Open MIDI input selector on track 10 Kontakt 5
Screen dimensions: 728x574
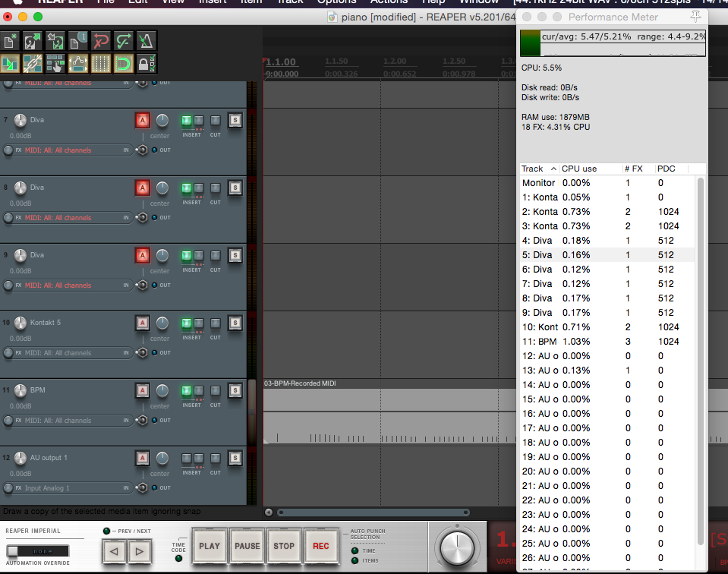(x=58, y=353)
